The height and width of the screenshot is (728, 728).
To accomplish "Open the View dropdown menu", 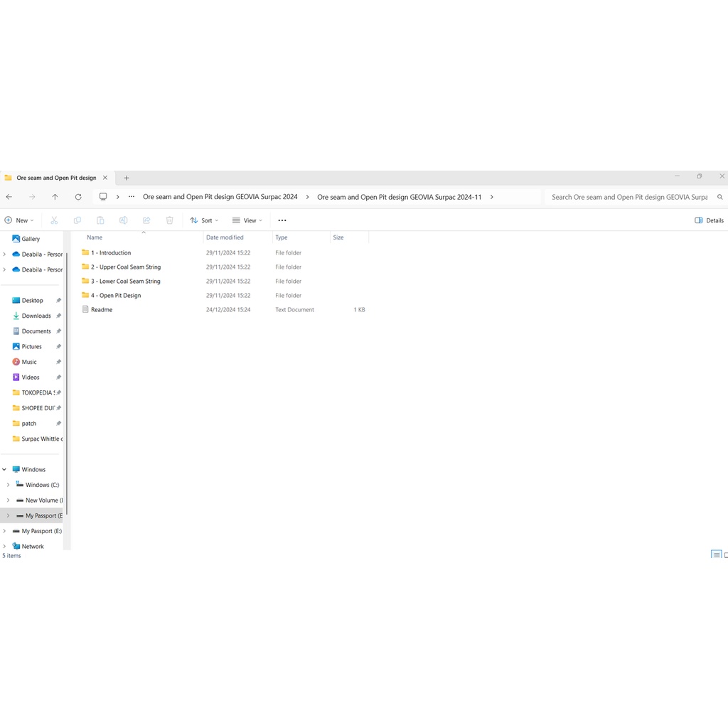I will click(x=247, y=220).
